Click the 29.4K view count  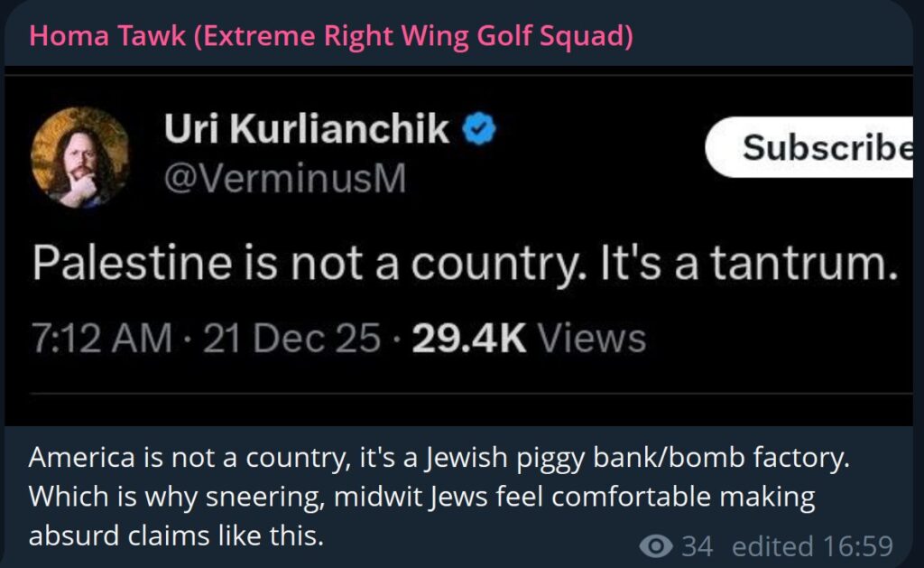tap(468, 338)
